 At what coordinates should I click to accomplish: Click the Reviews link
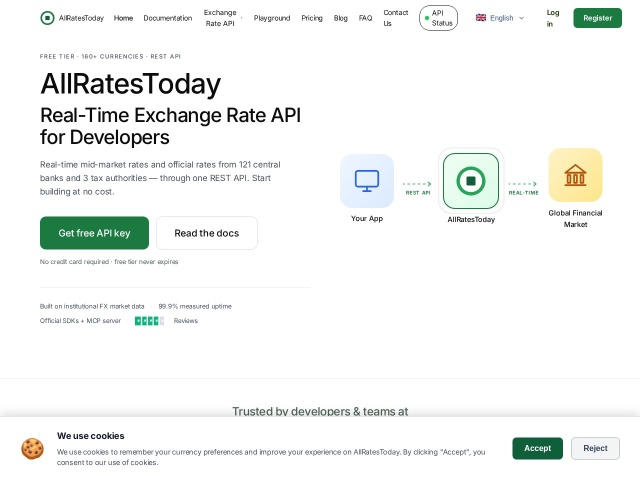pyautogui.click(x=186, y=321)
